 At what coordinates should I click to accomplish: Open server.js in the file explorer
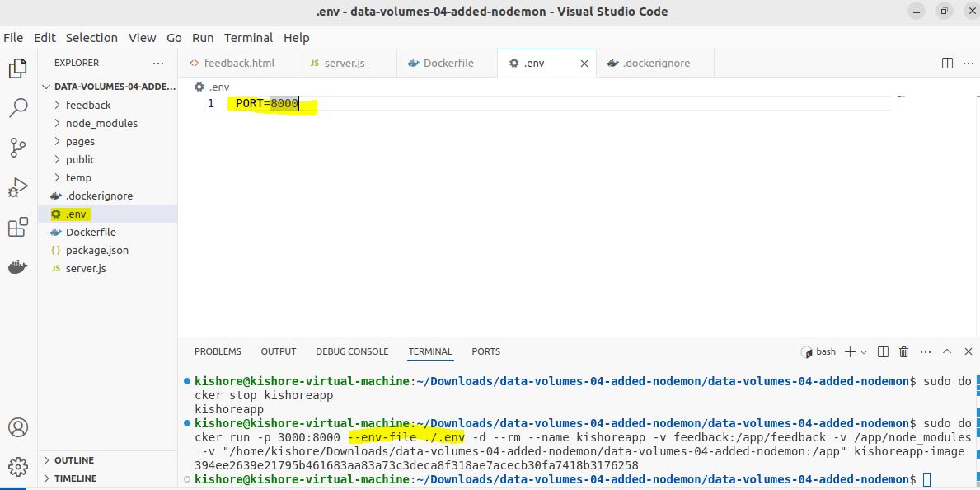tap(86, 268)
